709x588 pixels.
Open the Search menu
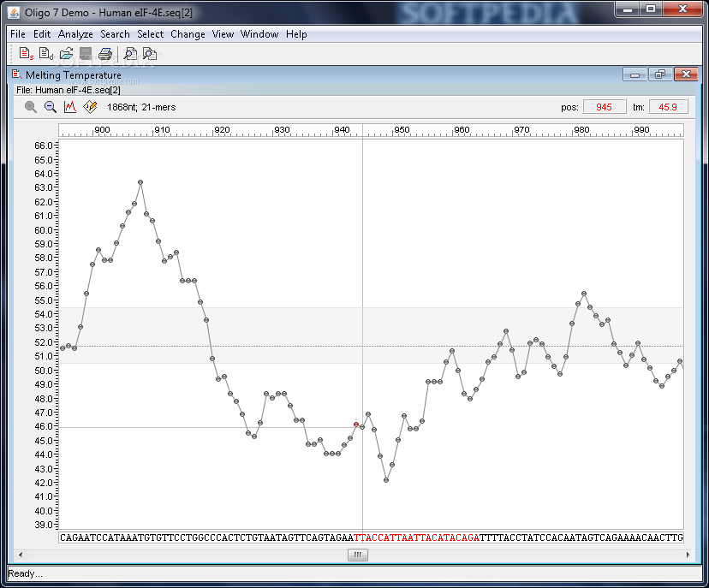115,34
